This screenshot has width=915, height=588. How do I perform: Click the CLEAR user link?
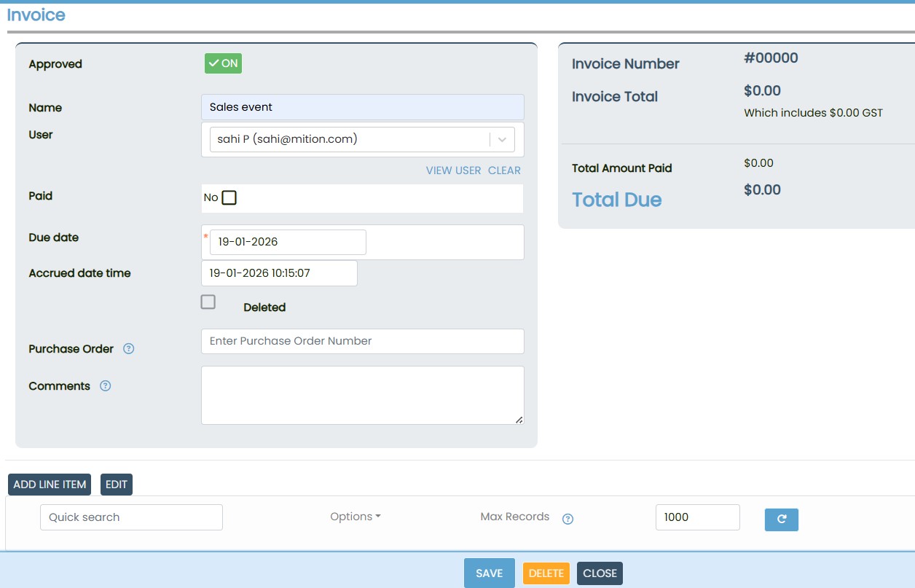(x=504, y=170)
